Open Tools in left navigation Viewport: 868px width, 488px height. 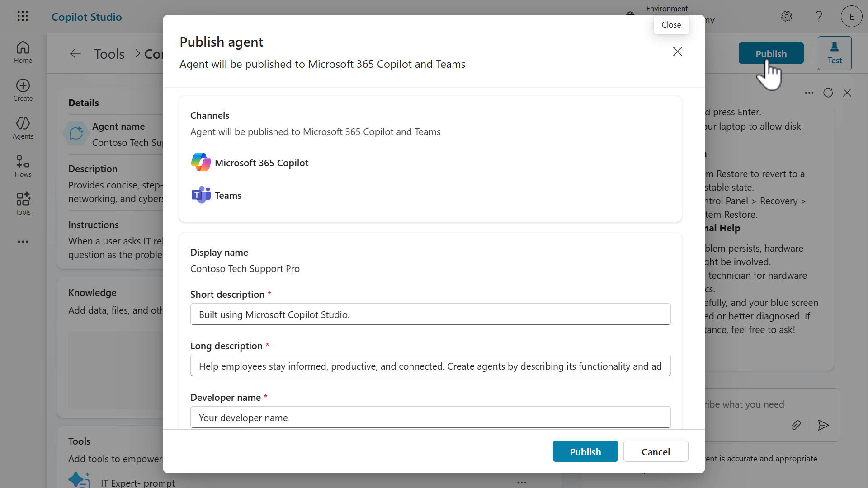tap(23, 204)
